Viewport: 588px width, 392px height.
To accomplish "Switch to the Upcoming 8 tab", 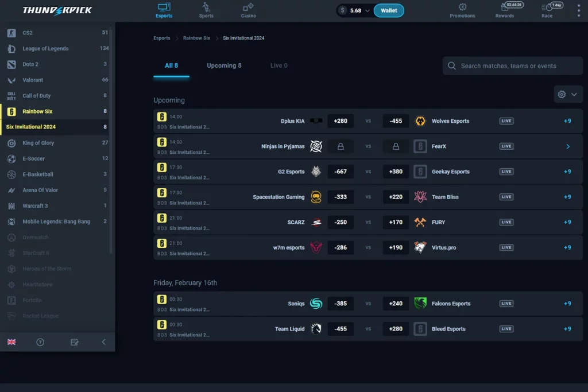I will tap(224, 65).
